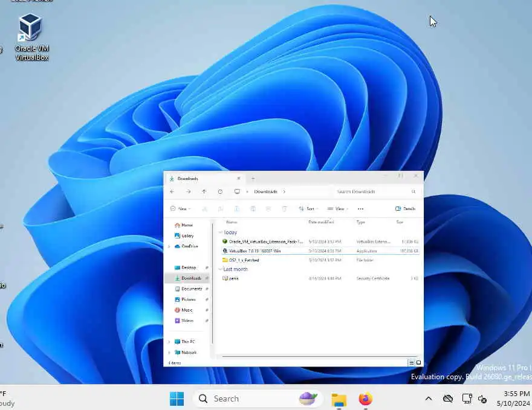Open Documents in the navigation pane
This screenshot has height=410, width=532.
pyautogui.click(x=189, y=289)
